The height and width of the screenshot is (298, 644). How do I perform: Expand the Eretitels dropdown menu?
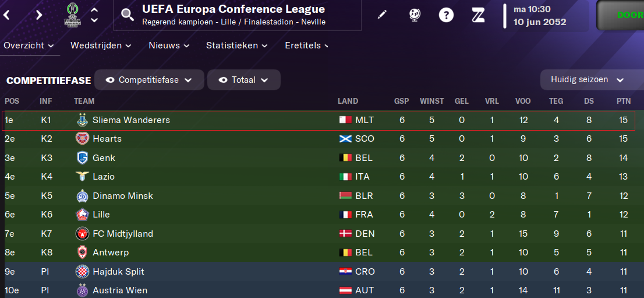306,45
